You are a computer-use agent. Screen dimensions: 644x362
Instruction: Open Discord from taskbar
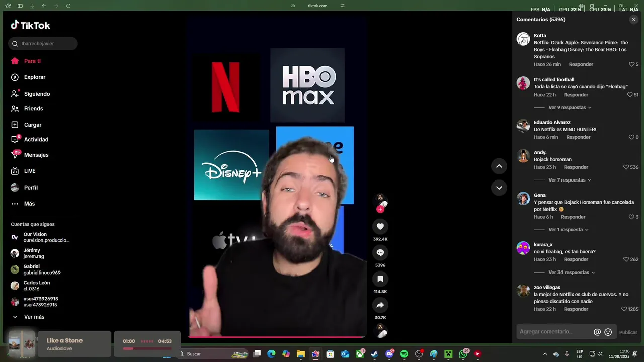(389, 354)
